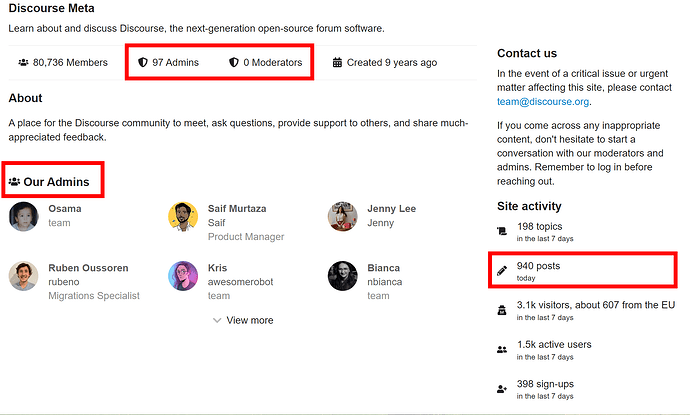The height and width of the screenshot is (415, 690).
Task: Click the nbianca username text
Action: (x=385, y=282)
